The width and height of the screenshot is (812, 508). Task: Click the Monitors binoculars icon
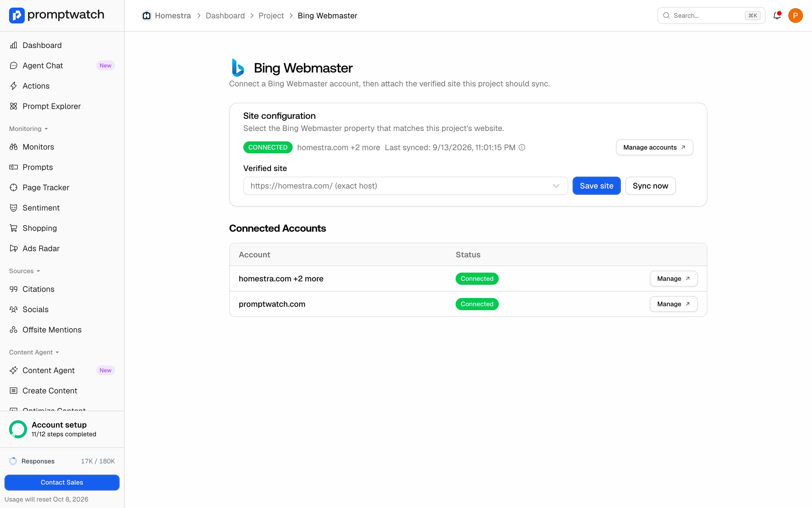tap(14, 147)
